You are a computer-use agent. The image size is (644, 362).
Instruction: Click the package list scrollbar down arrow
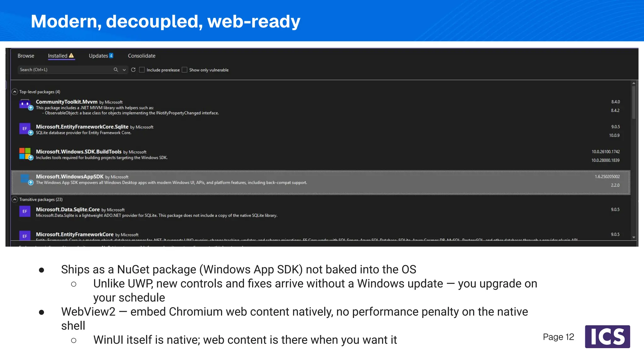tap(634, 237)
